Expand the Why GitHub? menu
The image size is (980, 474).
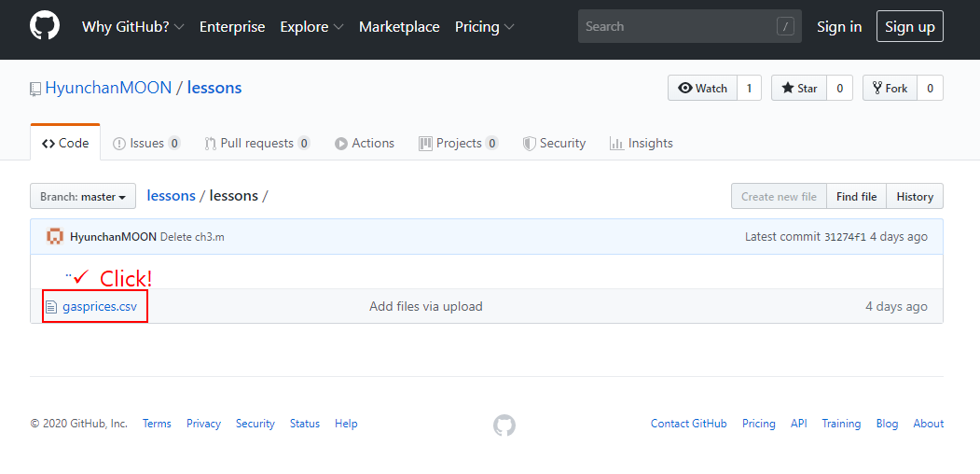click(133, 27)
